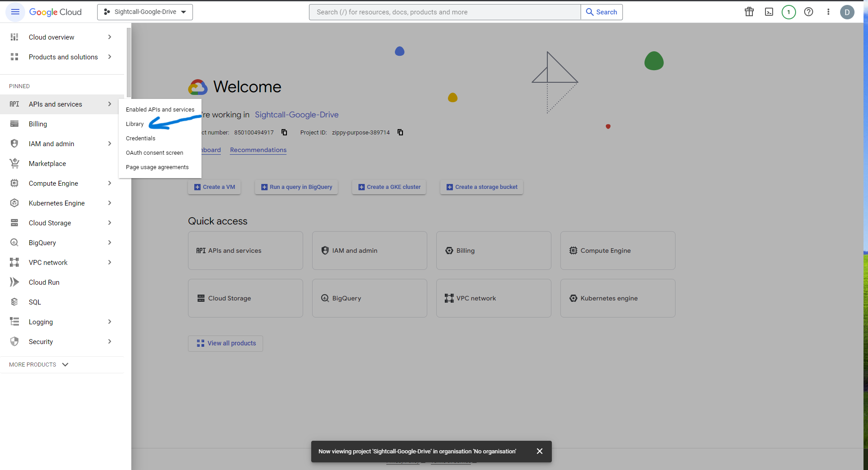Click the Billing sidebar icon
Image resolution: width=868 pixels, height=470 pixels.
(x=14, y=124)
